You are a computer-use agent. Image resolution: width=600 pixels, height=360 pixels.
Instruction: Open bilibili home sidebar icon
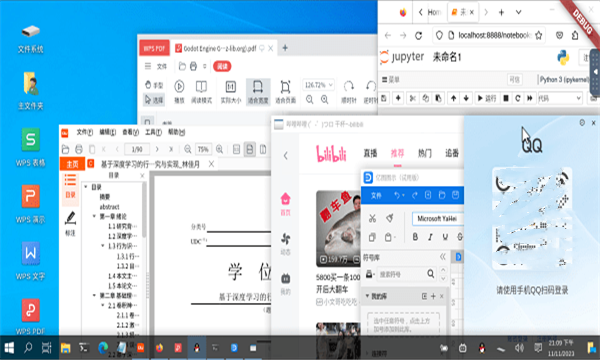[x=285, y=204]
